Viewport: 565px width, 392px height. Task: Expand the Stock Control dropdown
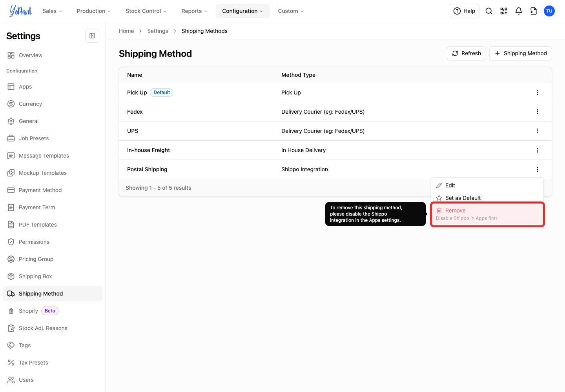click(x=146, y=11)
